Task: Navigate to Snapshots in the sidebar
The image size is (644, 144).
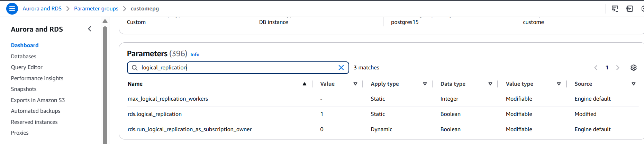Action: (24, 89)
